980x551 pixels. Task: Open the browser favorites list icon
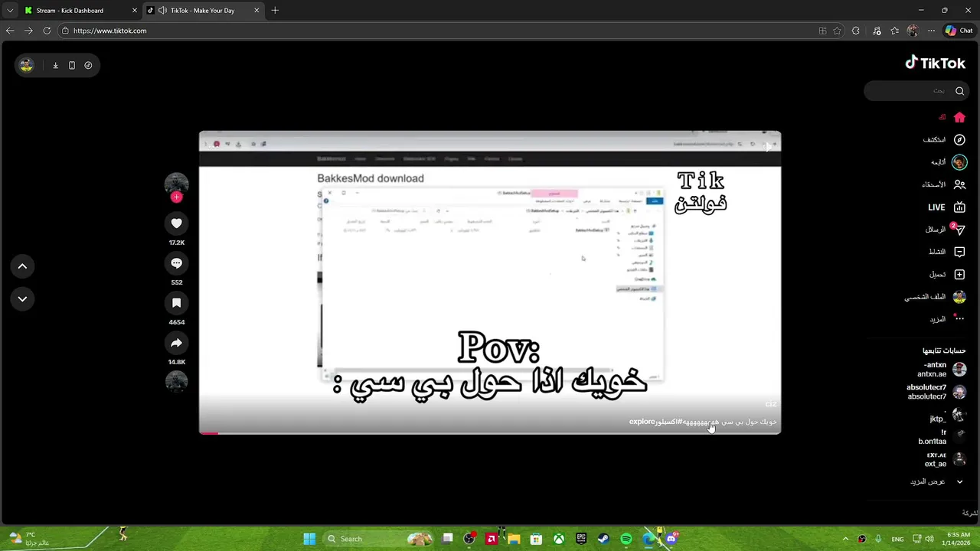[x=894, y=31]
